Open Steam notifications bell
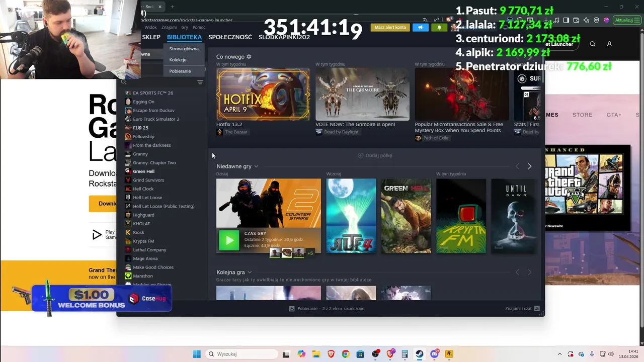644x362 pixels. [x=439, y=27]
